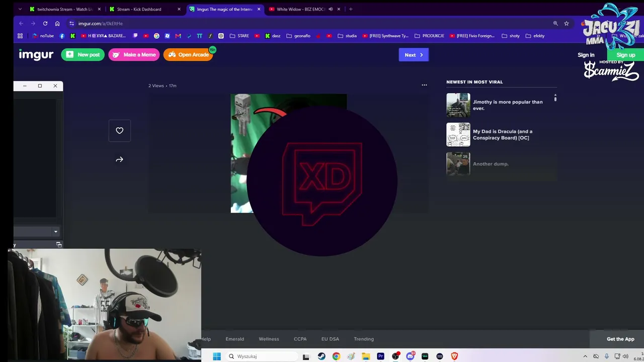
Task: Open OBS Studio from the taskbar
Action: [x=395, y=356]
